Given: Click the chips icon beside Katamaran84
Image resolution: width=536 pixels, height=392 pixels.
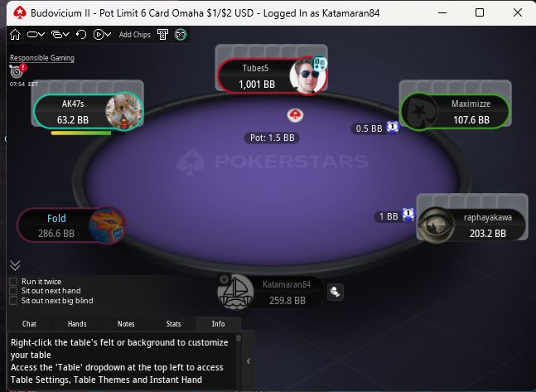Looking at the screenshot, I should pyautogui.click(x=335, y=292).
